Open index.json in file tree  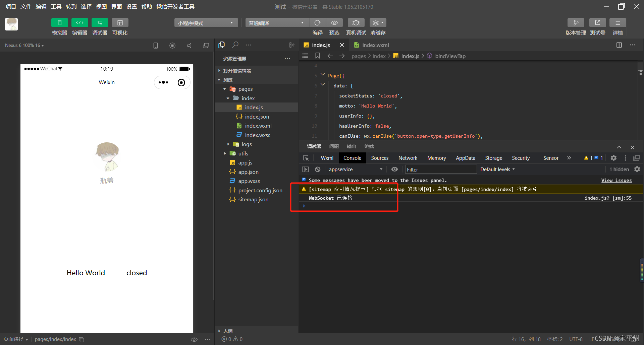[256, 117]
